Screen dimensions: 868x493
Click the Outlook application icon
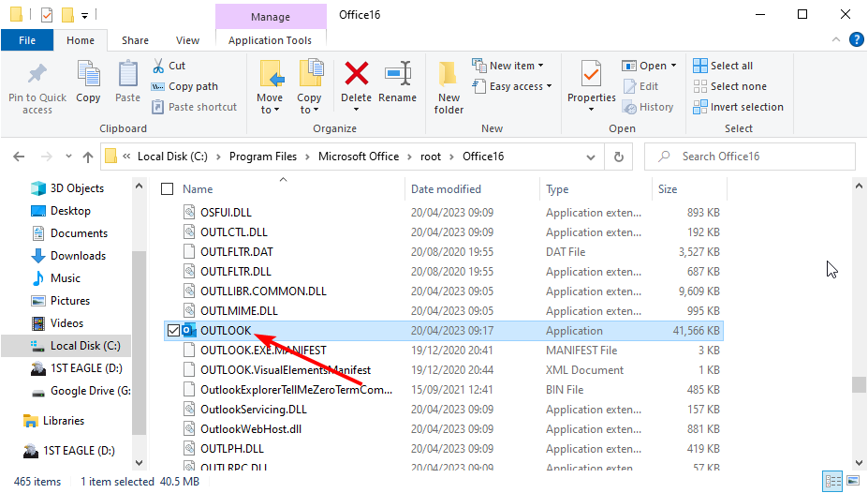pos(189,330)
